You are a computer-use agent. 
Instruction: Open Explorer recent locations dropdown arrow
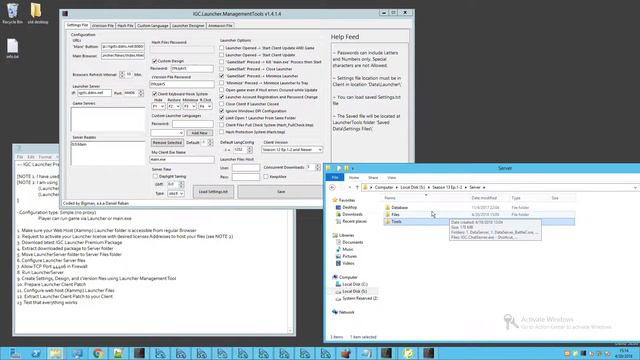point(349,187)
